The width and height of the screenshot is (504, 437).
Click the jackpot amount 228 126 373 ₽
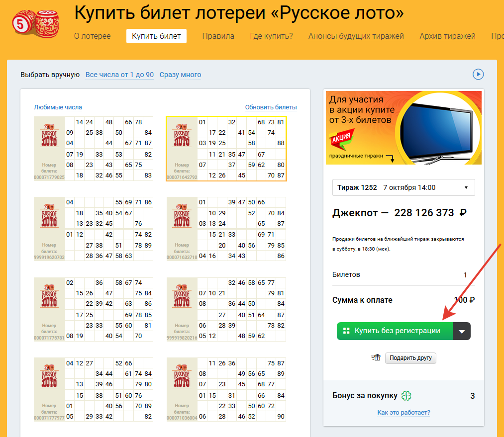430,213
